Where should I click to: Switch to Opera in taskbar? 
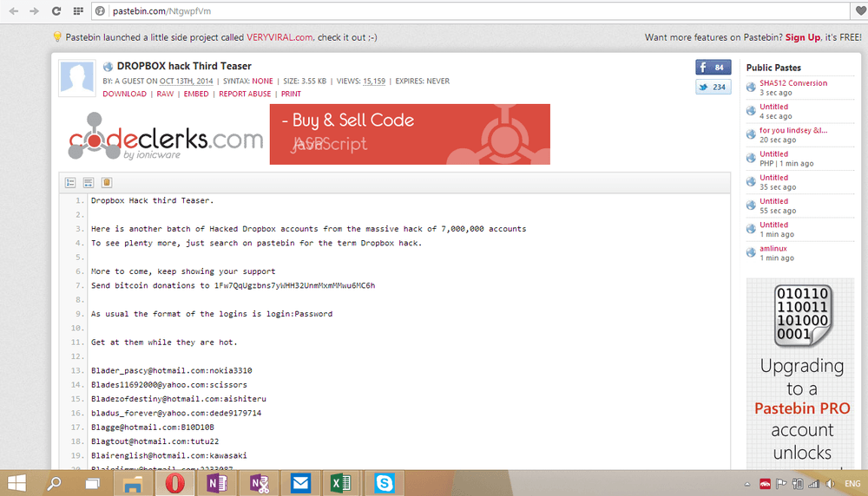point(175,483)
